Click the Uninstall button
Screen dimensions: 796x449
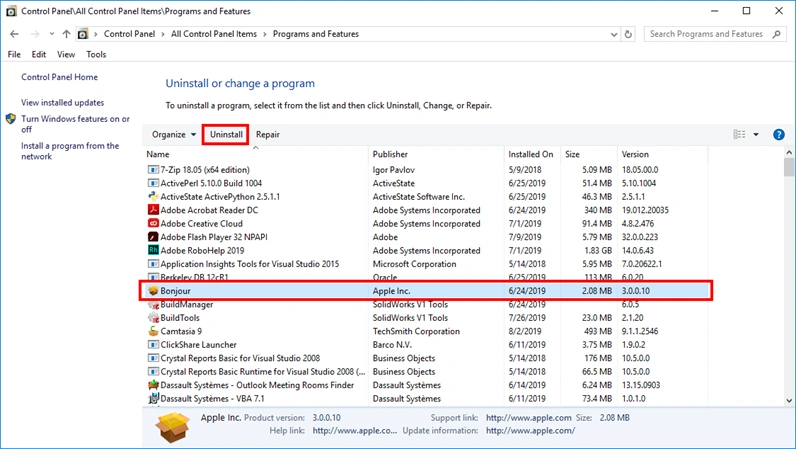(x=226, y=135)
